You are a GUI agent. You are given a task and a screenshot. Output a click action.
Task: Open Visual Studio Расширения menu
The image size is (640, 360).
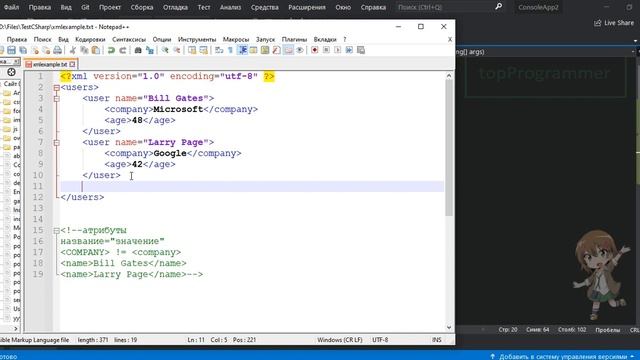click(307, 7)
